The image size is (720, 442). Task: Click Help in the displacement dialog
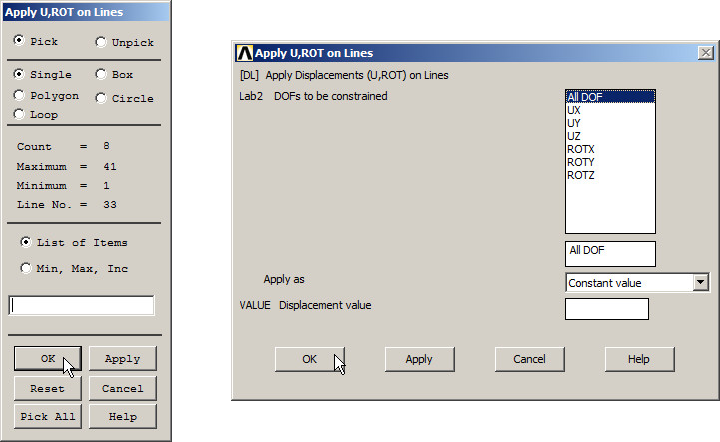[x=639, y=359]
